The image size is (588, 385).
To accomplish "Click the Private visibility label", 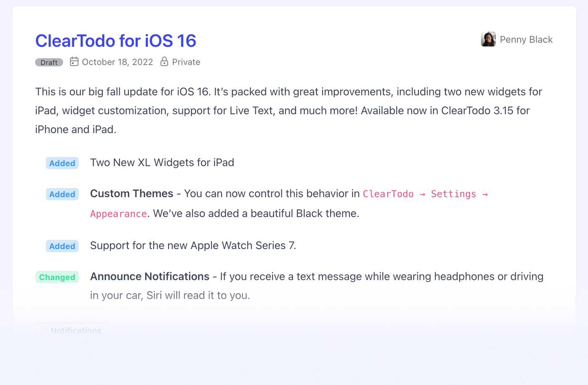I will click(x=186, y=62).
